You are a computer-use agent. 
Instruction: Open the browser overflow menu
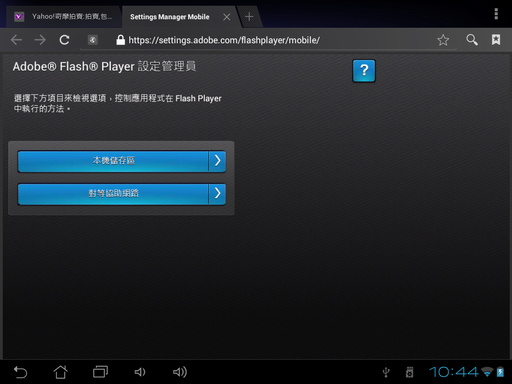tap(496, 14)
